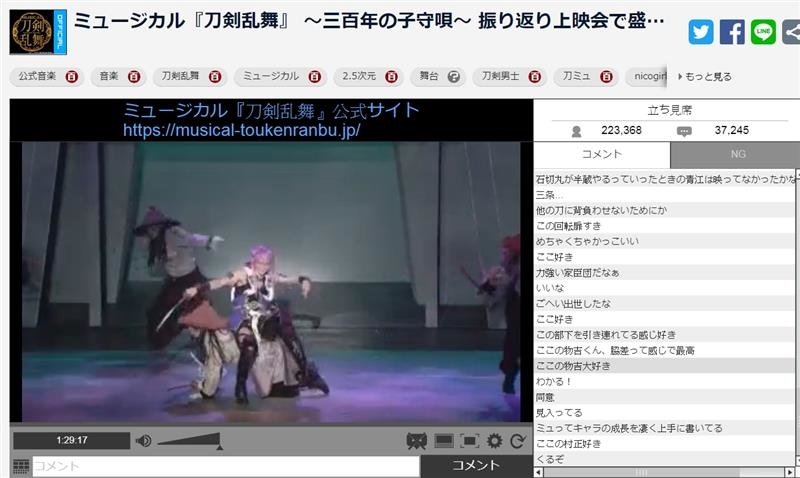This screenshot has height=478, width=800.
Task: Focus the コメント input field
Action: click(226, 466)
